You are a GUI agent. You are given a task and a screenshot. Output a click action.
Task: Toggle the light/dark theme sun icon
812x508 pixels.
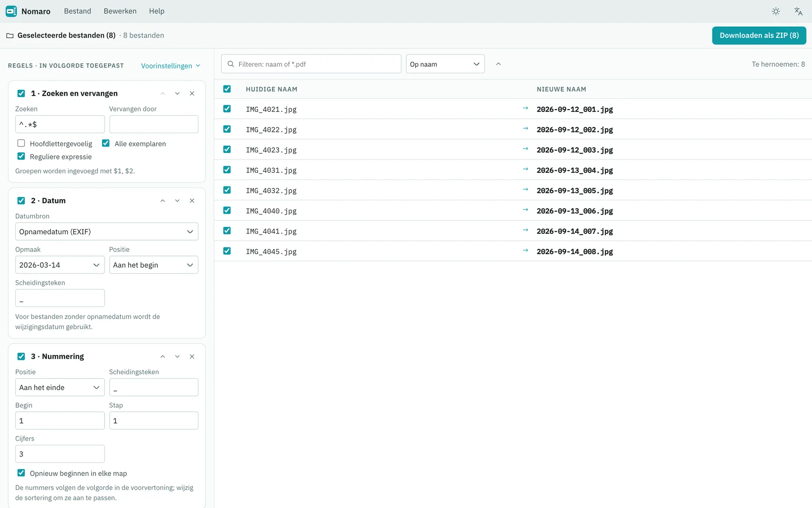[775, 11]
